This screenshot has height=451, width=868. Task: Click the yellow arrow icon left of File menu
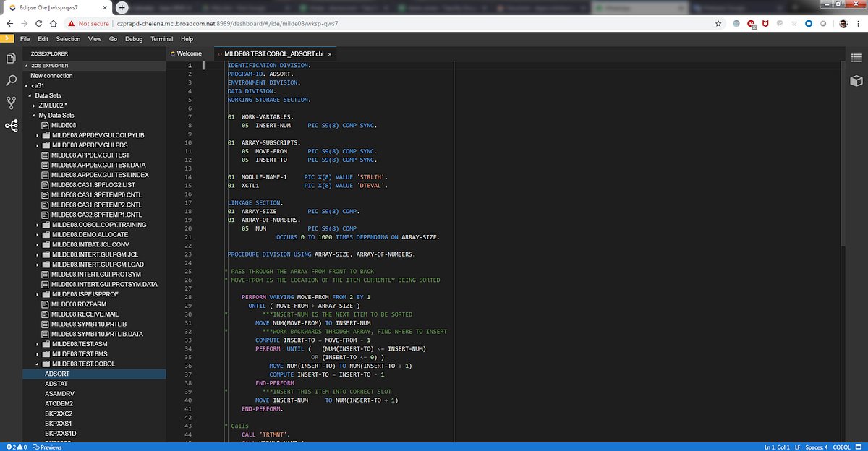coord(7,39)
